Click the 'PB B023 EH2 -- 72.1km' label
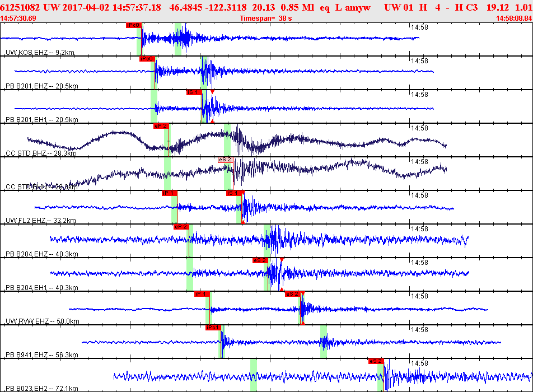The image size is (533, 392). click(42, 388)
